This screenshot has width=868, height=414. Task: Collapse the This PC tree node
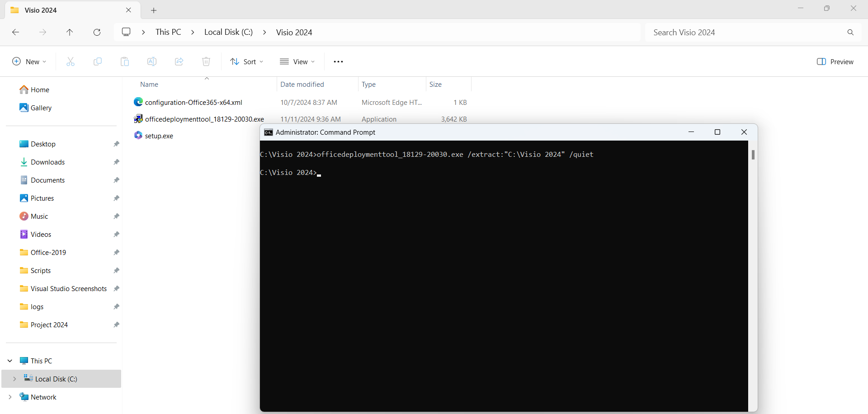pyautogui.click(x=10, y=361)
